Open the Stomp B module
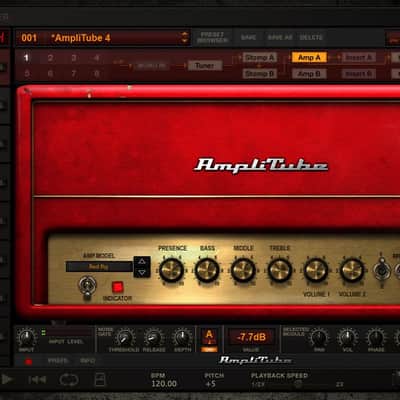The image size is (400, 400). (x=260, y=74)
